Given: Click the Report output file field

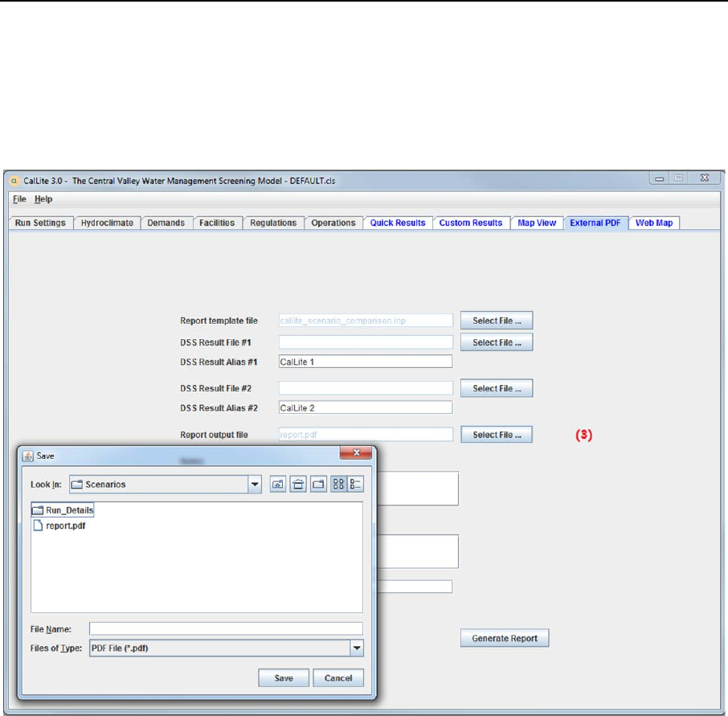Looking at the screenshot, I should click(x=366, y=435).
